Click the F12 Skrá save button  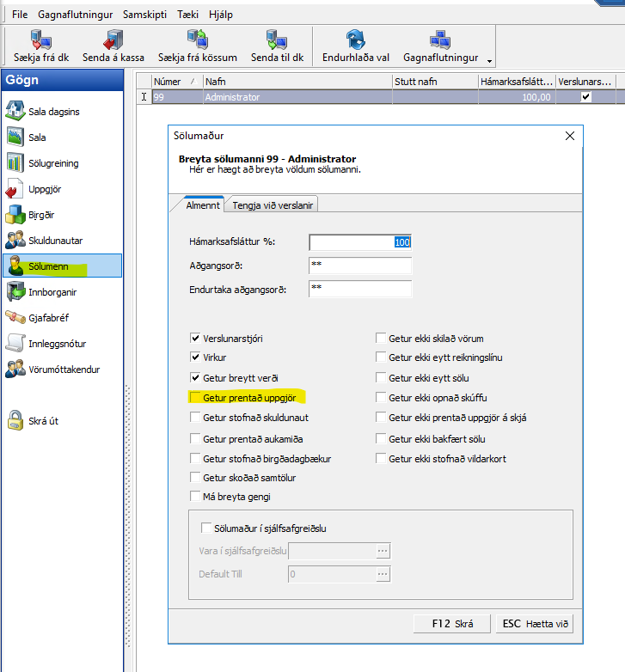[452, 624]
